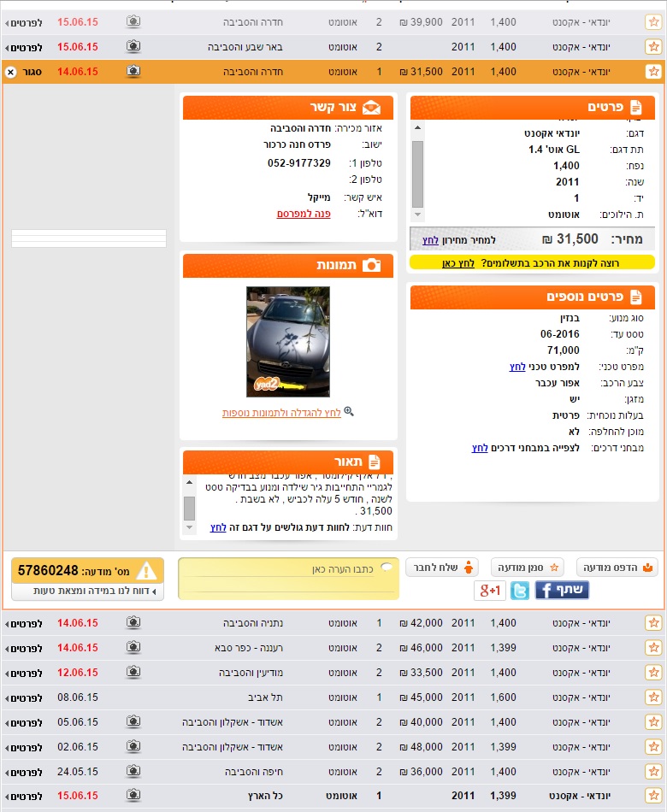Type a note in the yellow comment field
Viewport: 667px width, 812px height.
(x=288, y=579)
